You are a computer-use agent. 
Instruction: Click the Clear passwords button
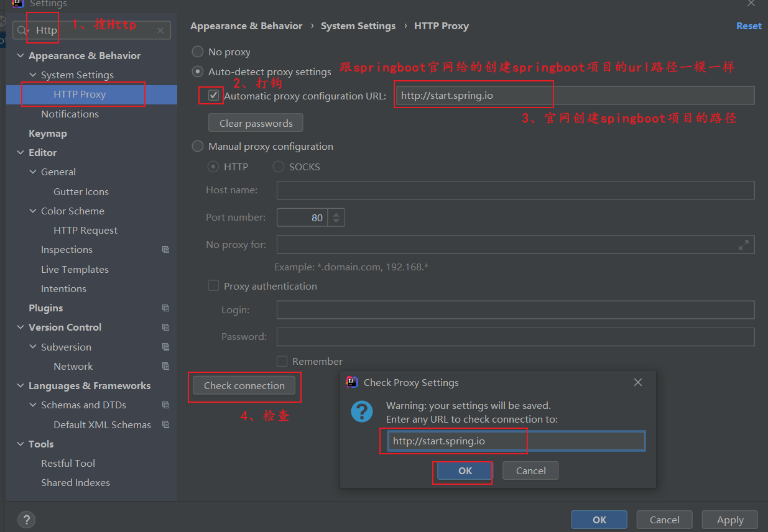click(256, 123)
